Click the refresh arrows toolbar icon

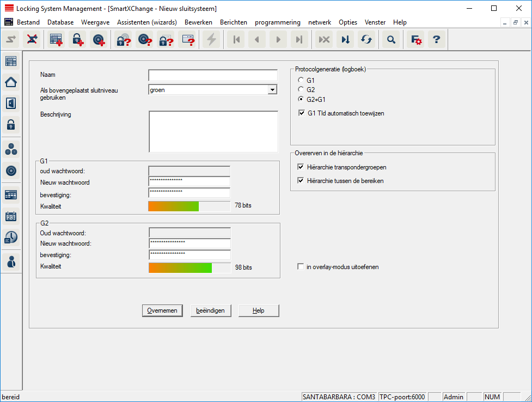366,40
